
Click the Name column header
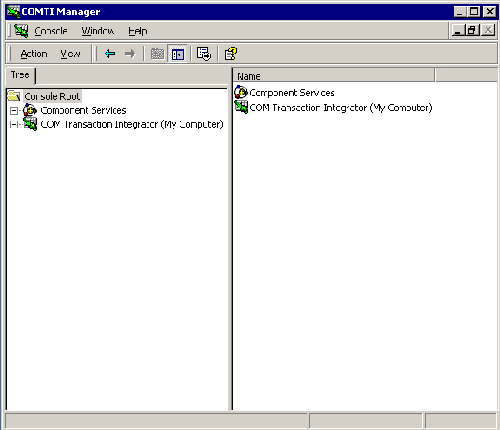click(334, 76)
